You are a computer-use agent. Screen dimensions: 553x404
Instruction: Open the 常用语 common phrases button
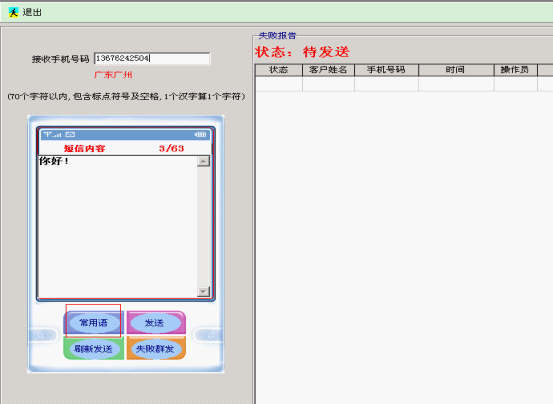point(93,323)
